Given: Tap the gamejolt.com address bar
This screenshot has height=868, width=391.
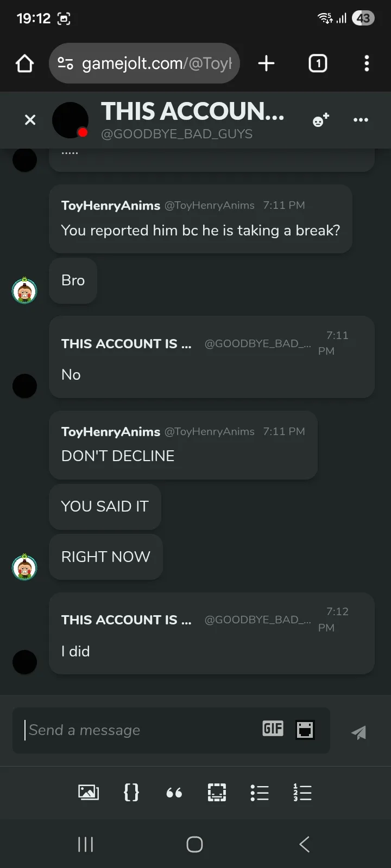Looking at the screenshot, I should pyautogui.click(x=156, y=63).
